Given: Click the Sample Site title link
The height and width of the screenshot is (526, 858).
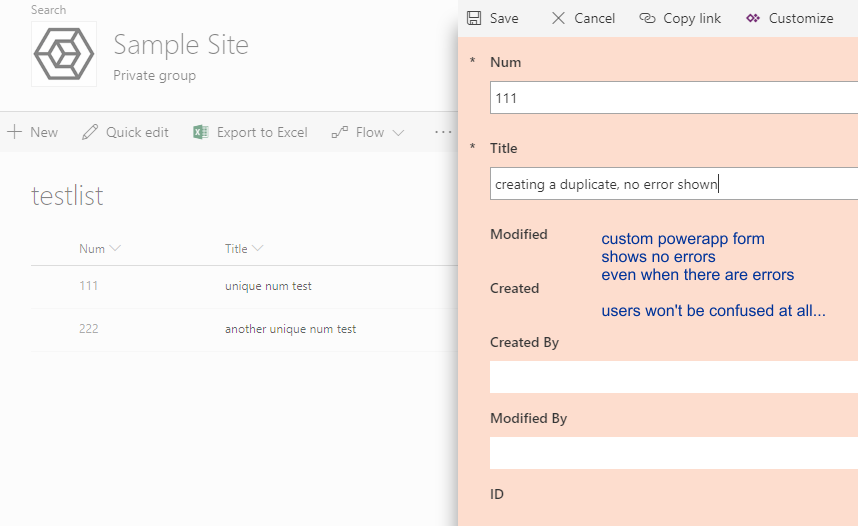Looking at the screenshot, I should (181, 45).
